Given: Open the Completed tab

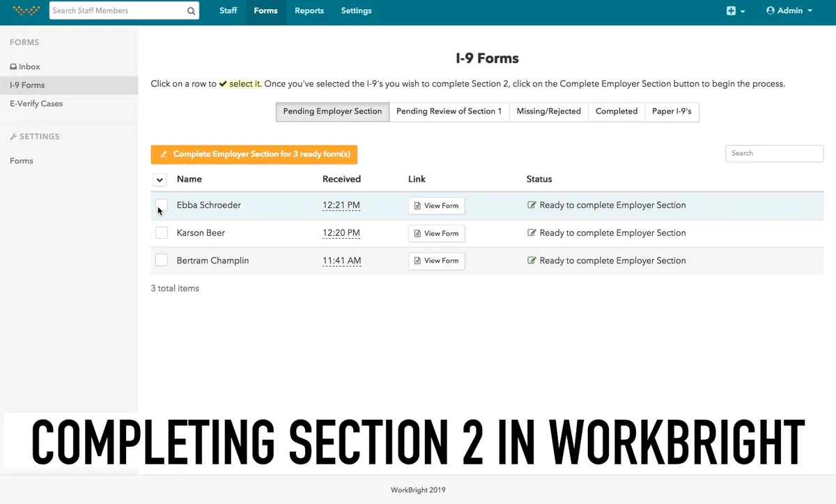Looking at the screenshot, I should 617,111.
